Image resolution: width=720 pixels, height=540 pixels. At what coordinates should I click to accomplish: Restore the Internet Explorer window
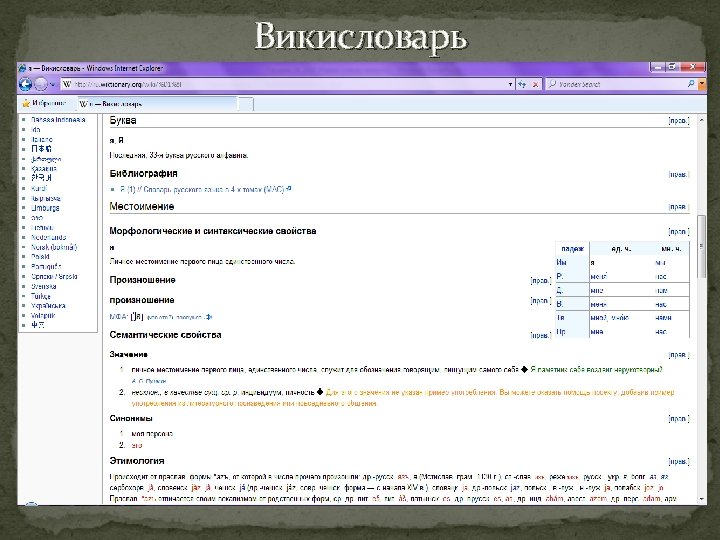coord(672,67)
